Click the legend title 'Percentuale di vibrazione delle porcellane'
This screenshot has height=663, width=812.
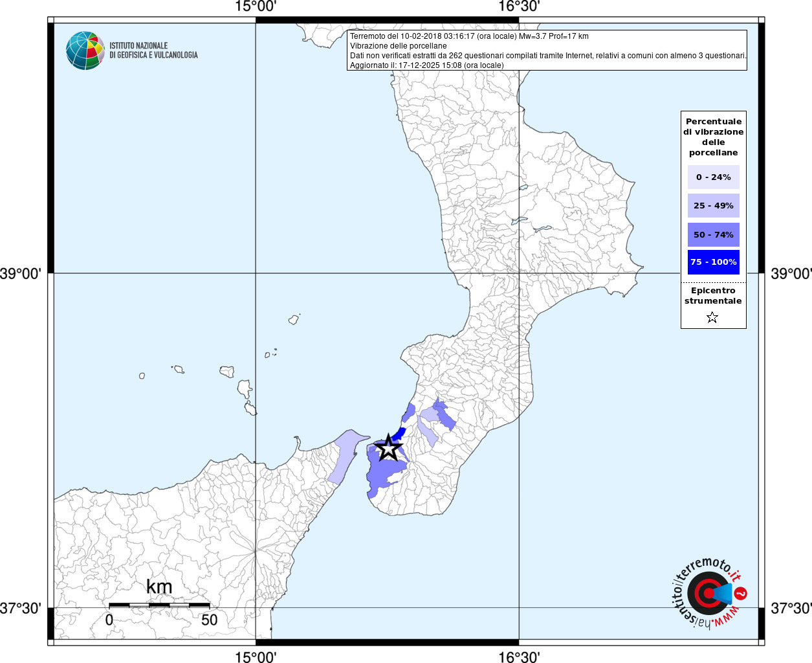[x=713, y=137]
